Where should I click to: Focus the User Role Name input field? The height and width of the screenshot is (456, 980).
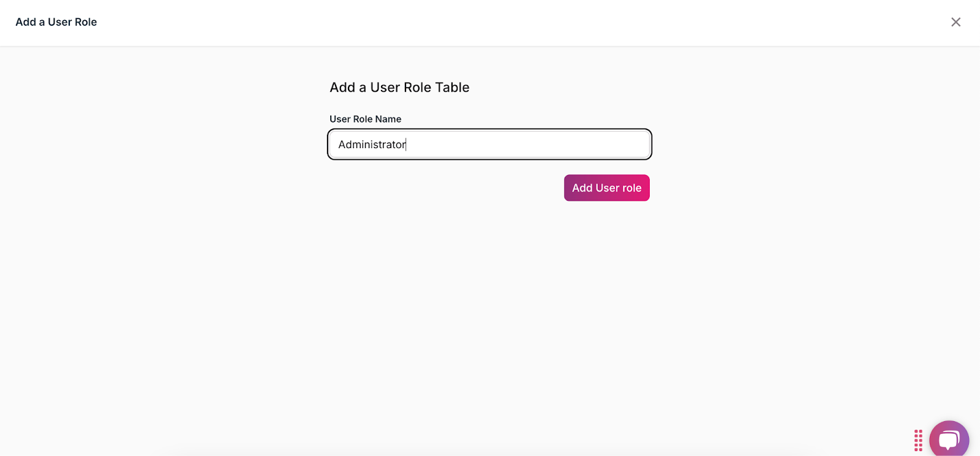(489, 144)
